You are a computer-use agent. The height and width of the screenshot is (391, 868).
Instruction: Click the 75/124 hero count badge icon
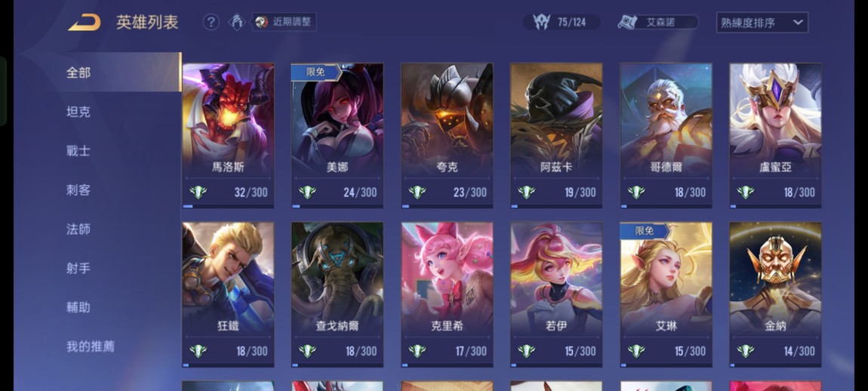coord(541,22)
